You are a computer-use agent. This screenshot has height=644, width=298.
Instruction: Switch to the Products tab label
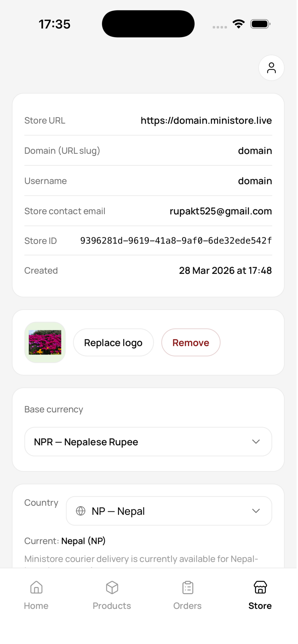pyautogui.click(x=113, y=609)
